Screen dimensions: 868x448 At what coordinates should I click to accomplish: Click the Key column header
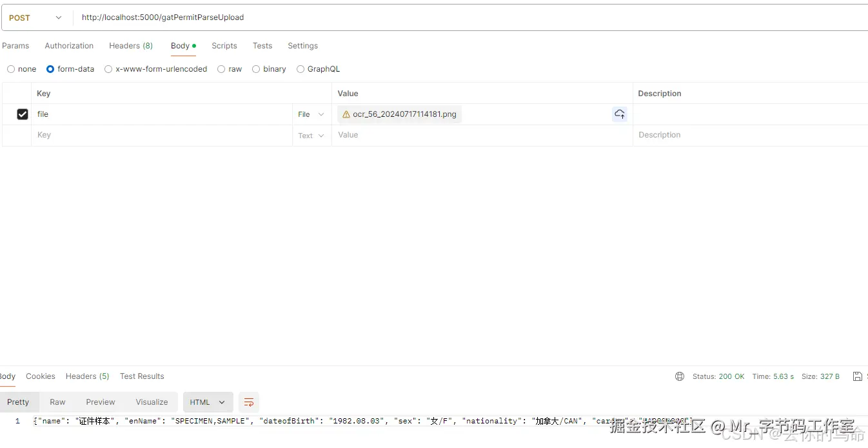(44, 94)
